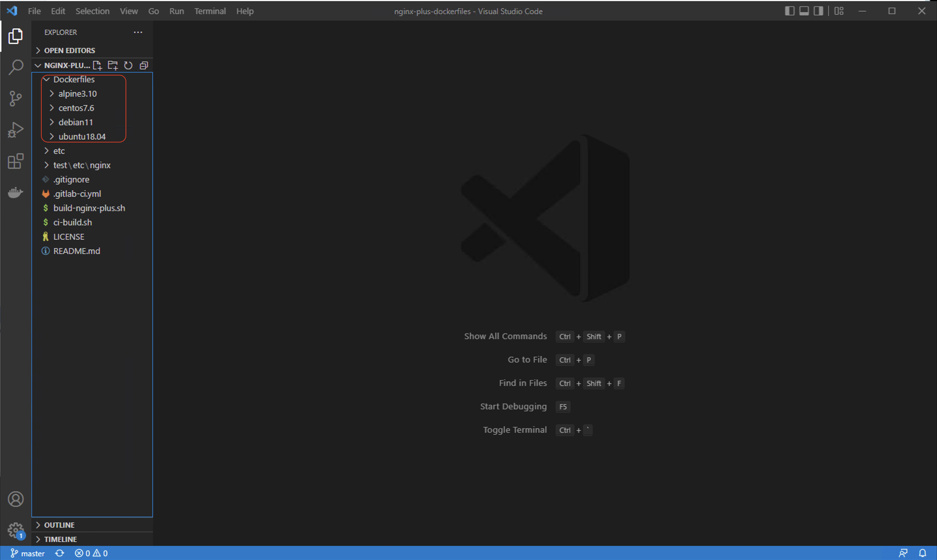Open the Extensions view icon
Viewport: 937px width, 560px height.
[16, 161]
